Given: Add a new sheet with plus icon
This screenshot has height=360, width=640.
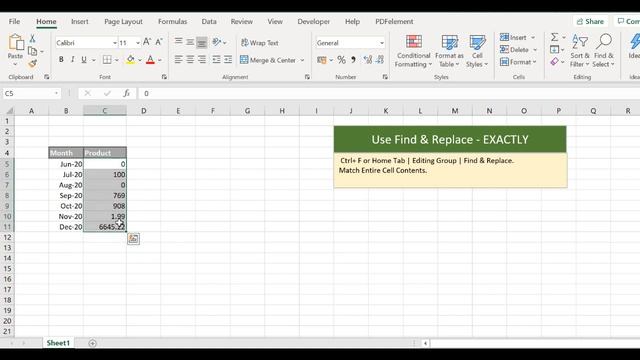Looking at the screenshot, I should click(x=93, y=343).
